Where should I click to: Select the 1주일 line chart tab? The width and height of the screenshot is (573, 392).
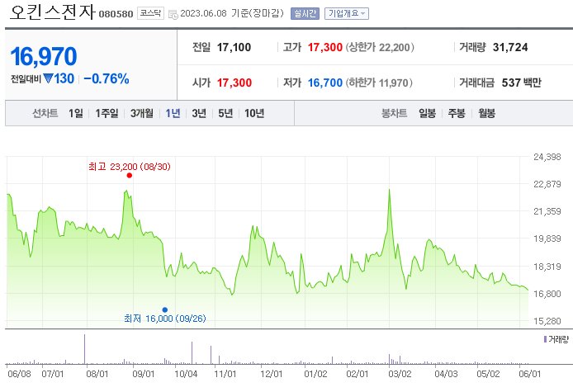(107, 113)
